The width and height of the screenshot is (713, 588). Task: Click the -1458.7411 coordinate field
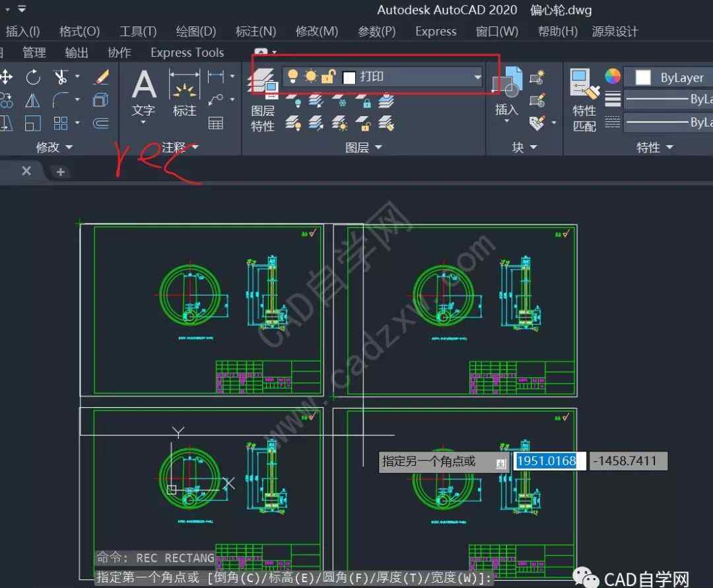(628, 461)
